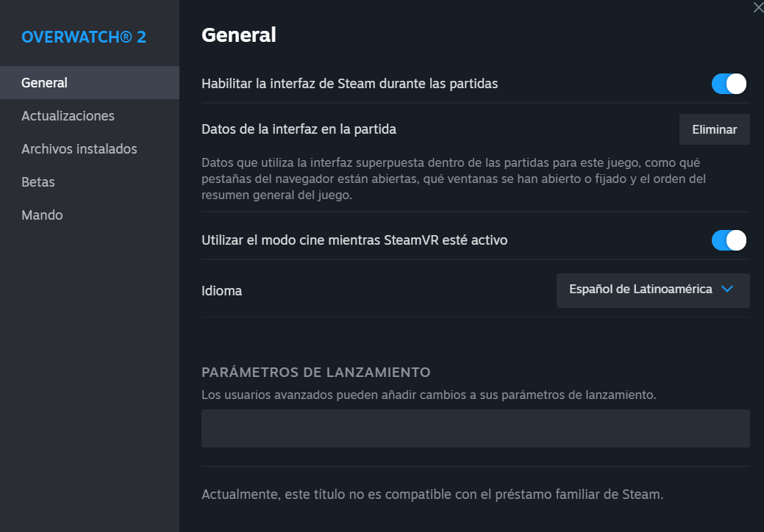This screenshot has width=764, height=532.
Task: Close the properties window with the X
Action: tap(758, 7)
